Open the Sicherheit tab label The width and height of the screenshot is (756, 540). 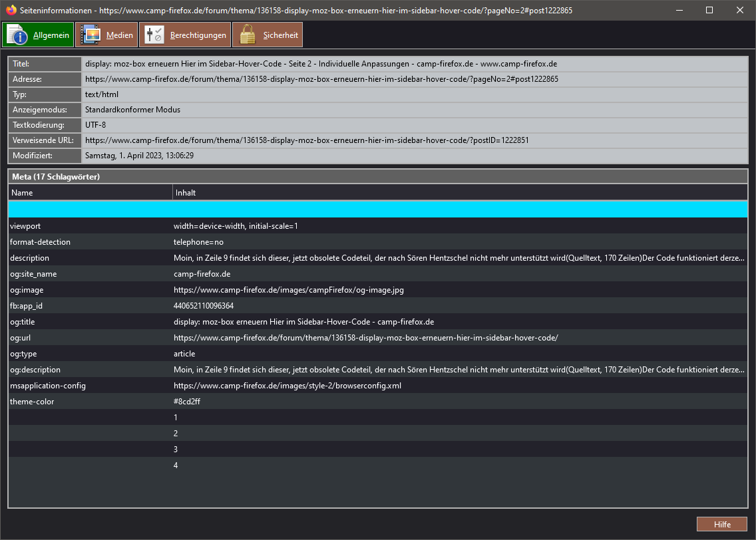tap(280, 35)
